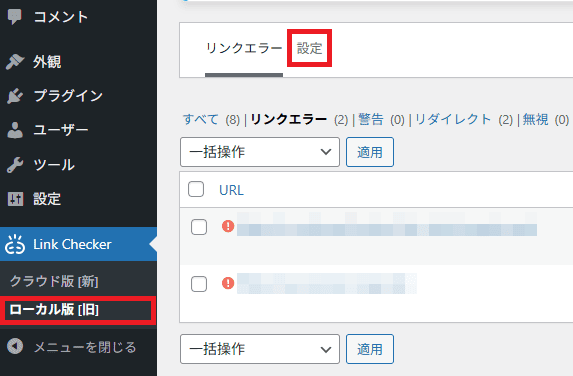Check the second link row checkbox
Image resolution: width=573 pixels, height=376 pixels.
(199, 284)
